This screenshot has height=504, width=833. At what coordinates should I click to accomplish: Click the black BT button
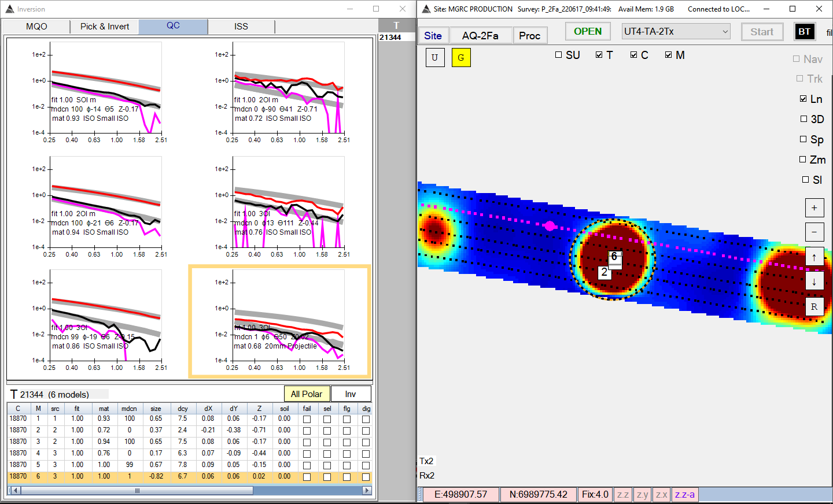[x=805, y=32]
